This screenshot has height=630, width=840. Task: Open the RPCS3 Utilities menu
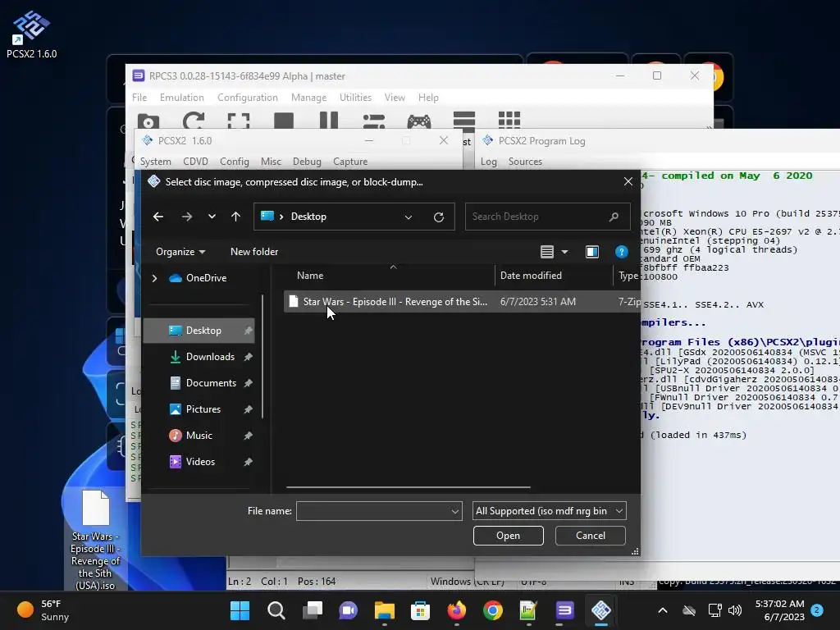pyautogui.click(x=355, y=98)
